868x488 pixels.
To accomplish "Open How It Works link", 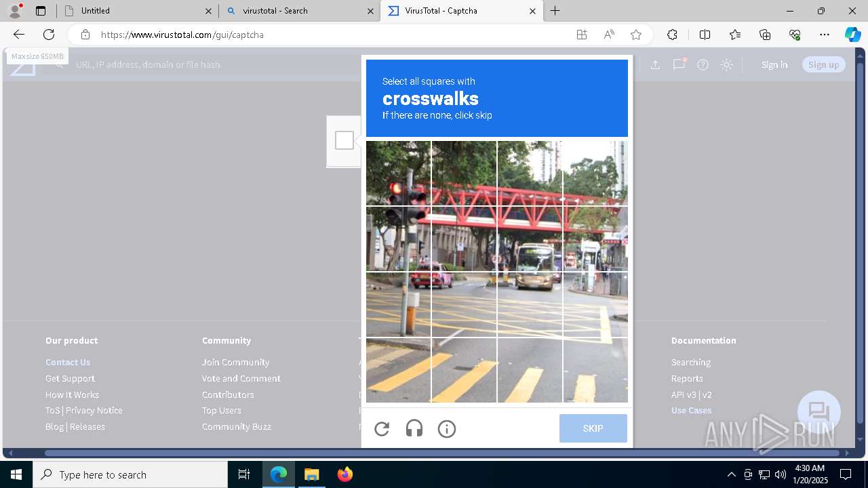I will point(72,394).
